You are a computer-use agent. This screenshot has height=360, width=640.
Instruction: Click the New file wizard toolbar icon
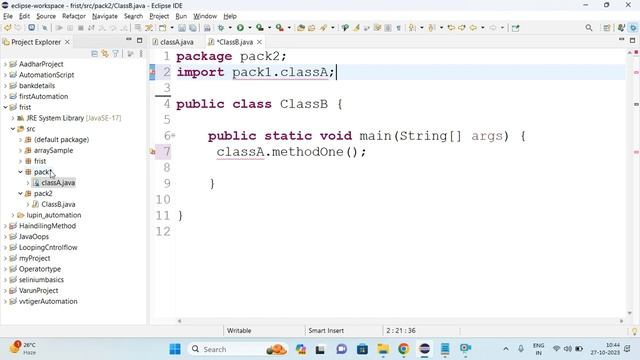162,28
